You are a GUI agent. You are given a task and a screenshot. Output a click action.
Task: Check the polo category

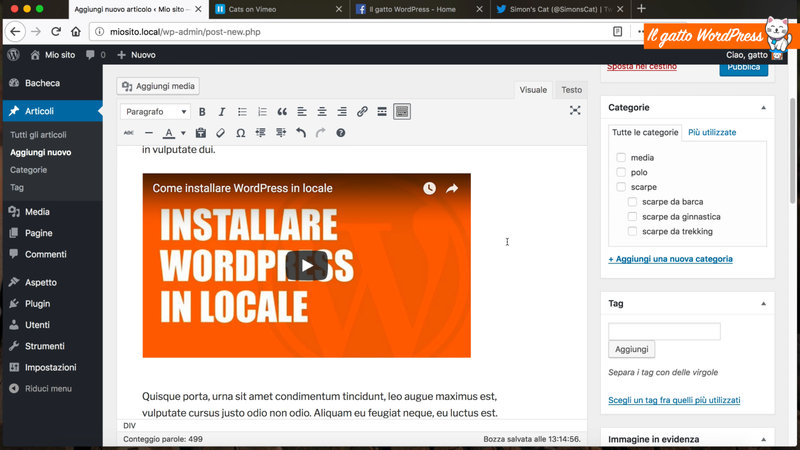[x=621, y=172]
